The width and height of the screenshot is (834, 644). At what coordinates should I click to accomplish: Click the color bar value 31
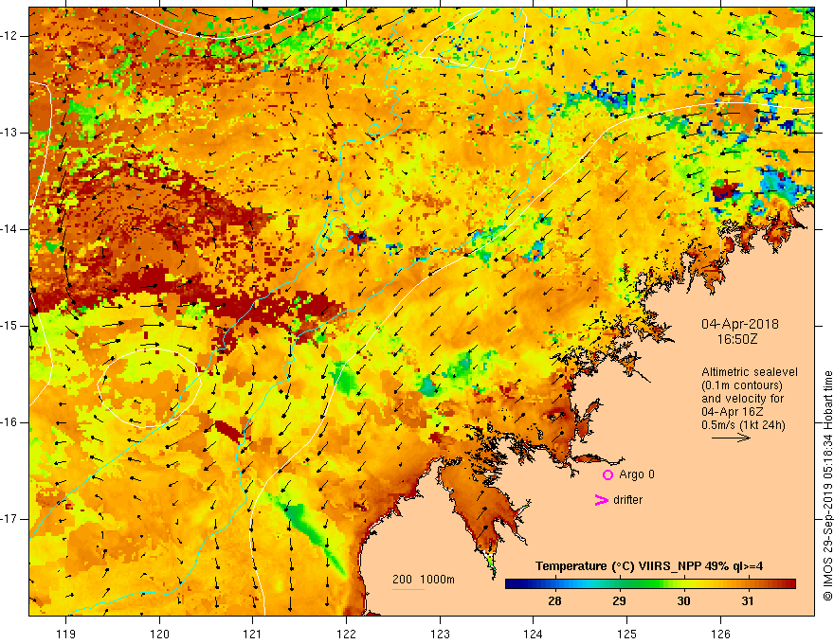pyautogui.click(x=748, y=601)
